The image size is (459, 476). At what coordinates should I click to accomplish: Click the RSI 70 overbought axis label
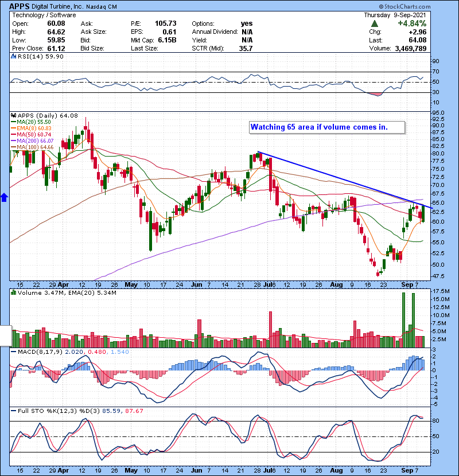(435, 72)
